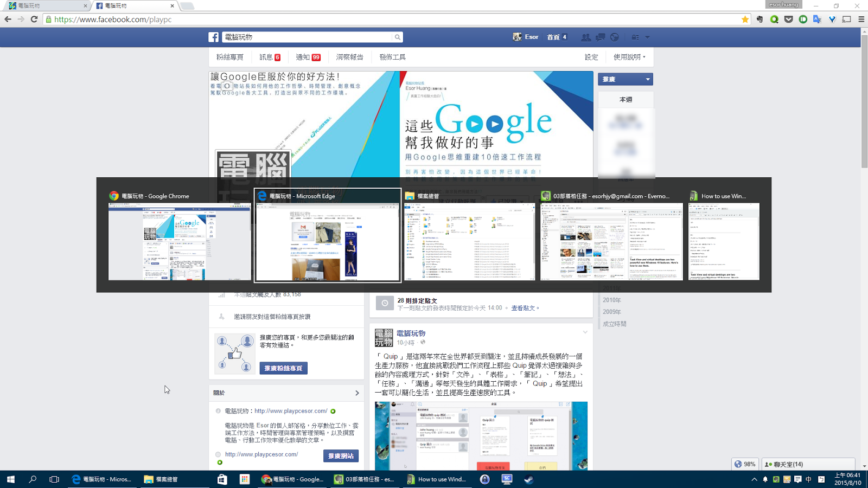Open the Google Translate extension
868x488 pixels.
click(818, 20)
